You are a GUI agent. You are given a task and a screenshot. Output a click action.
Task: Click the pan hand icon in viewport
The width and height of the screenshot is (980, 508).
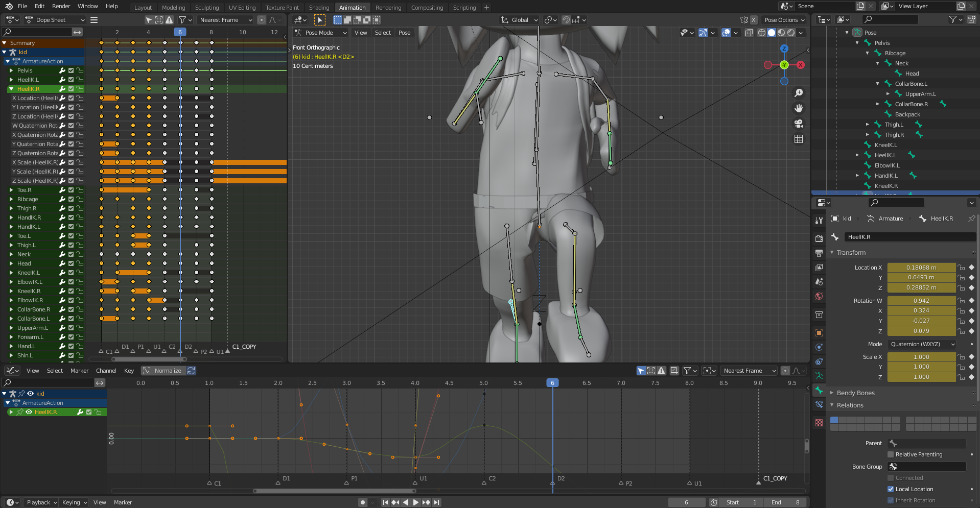click(798, 108)
